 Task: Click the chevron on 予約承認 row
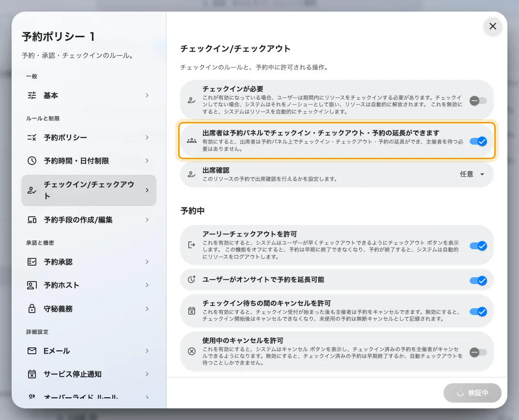pos(147,262)
